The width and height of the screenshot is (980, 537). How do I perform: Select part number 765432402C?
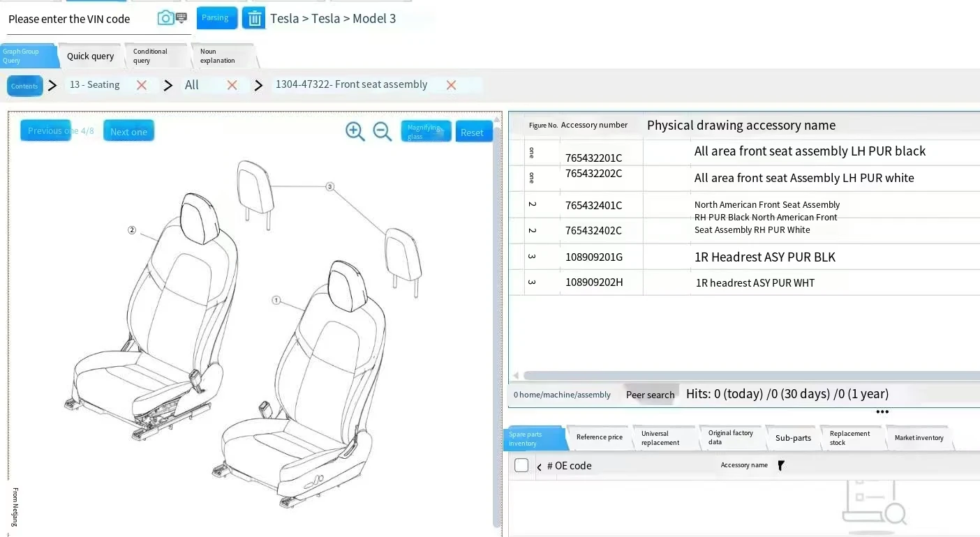click(594, 230)
